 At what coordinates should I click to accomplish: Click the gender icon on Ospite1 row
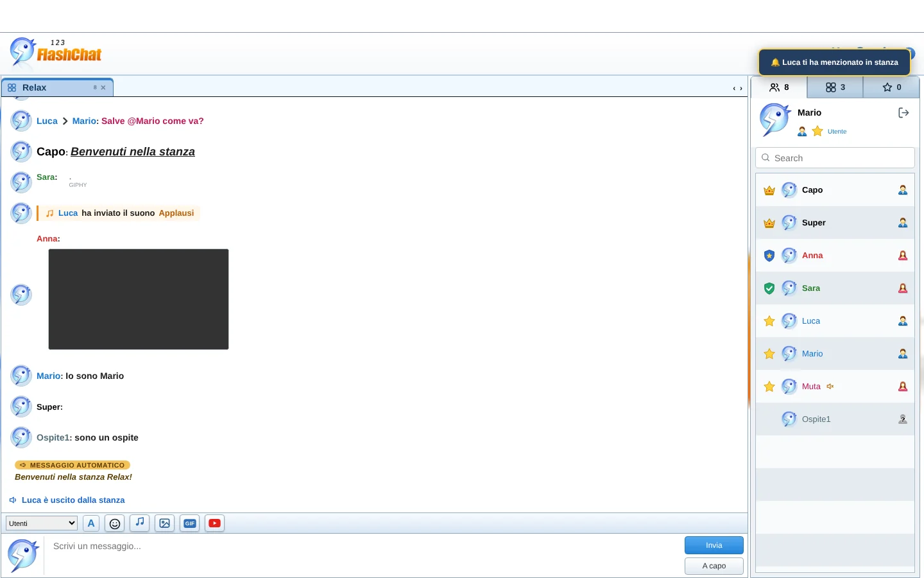(x=903, y=419)
